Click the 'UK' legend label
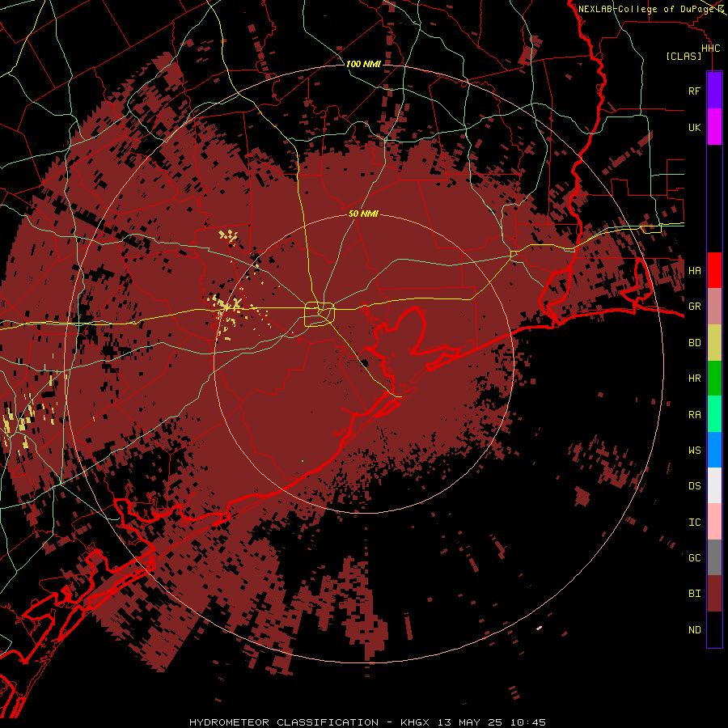 click(694, 127)
